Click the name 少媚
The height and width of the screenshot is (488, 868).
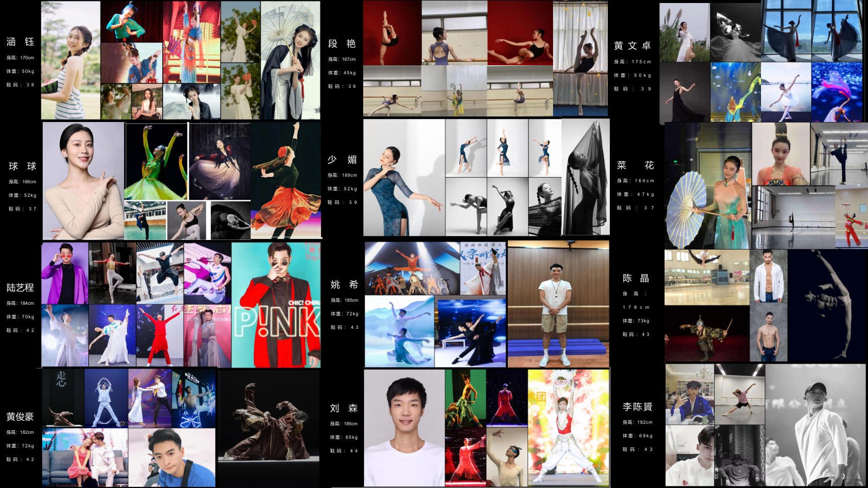coord(342,160)
